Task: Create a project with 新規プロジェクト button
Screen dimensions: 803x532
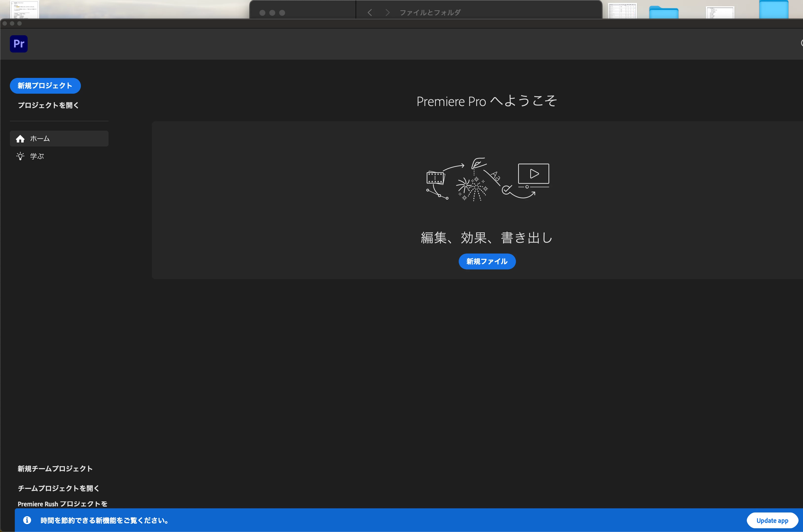Action: coord(45,86)
